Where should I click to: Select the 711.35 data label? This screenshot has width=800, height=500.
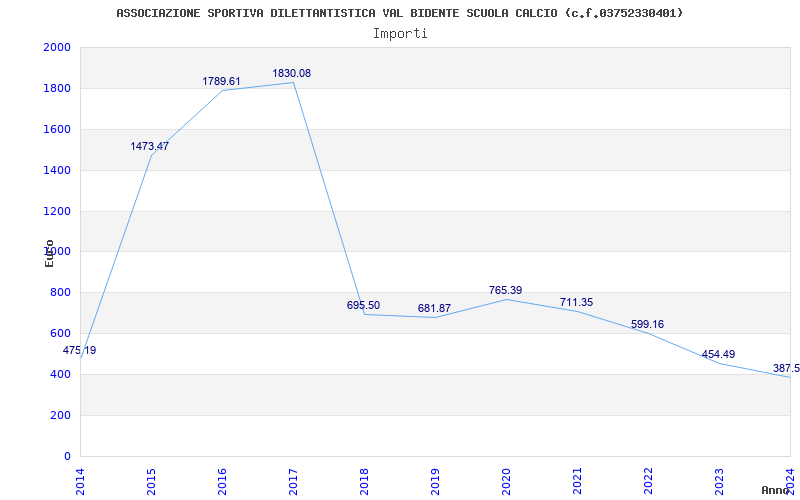pos(576,303)
